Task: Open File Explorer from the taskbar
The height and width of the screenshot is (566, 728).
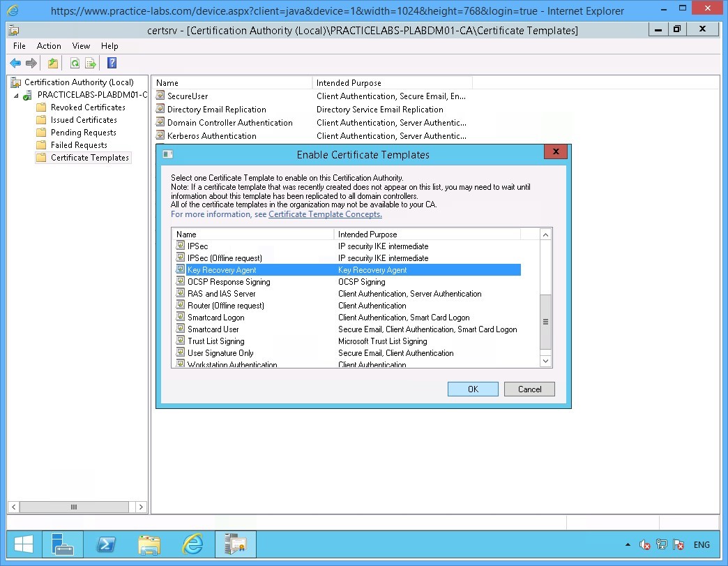Action: click(149, 544)
